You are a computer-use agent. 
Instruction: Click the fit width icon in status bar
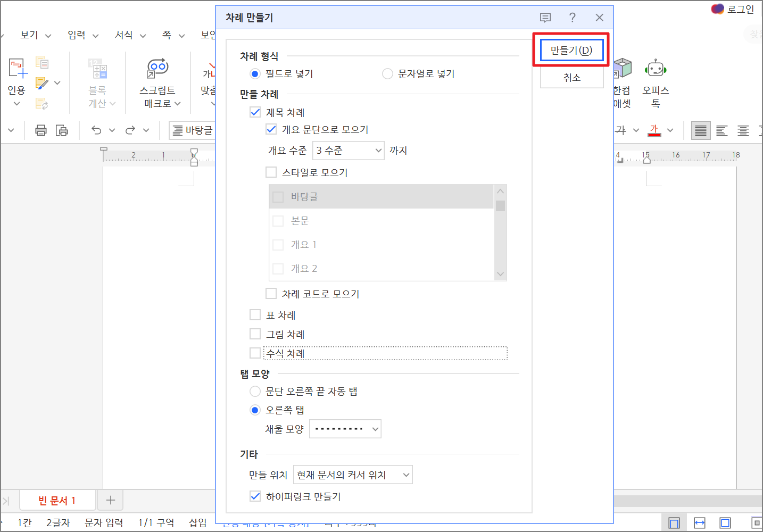click(x=700, y=523)
